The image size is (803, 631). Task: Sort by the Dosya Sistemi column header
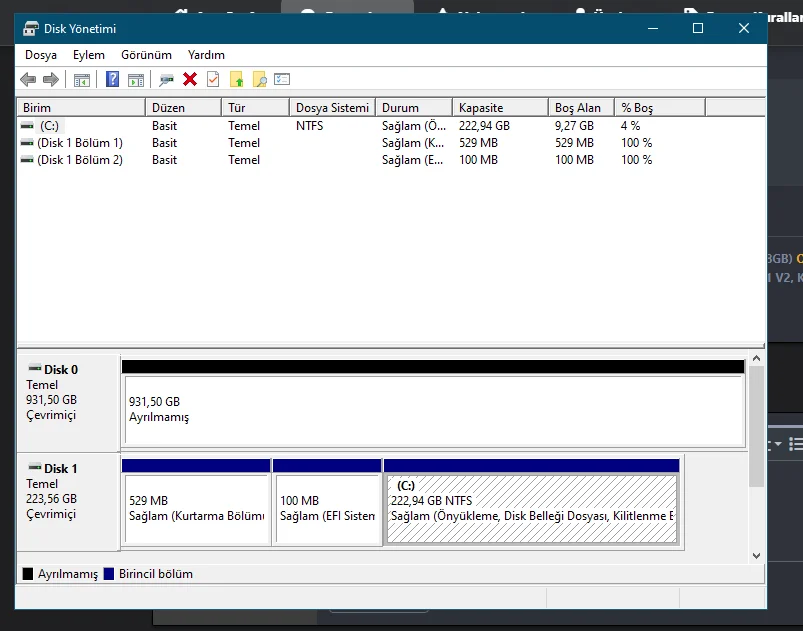click(x=332, y=108)
